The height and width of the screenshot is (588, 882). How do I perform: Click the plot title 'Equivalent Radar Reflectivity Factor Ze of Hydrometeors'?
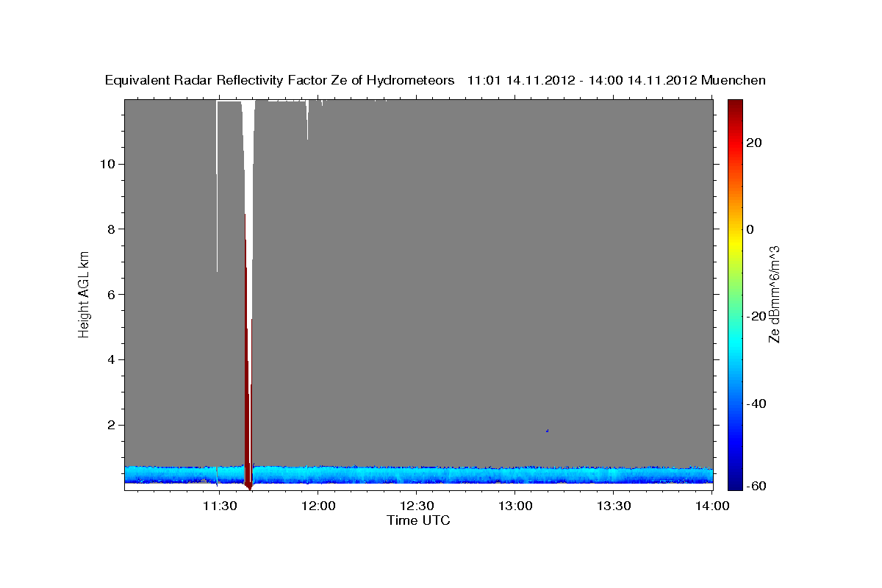280,80
